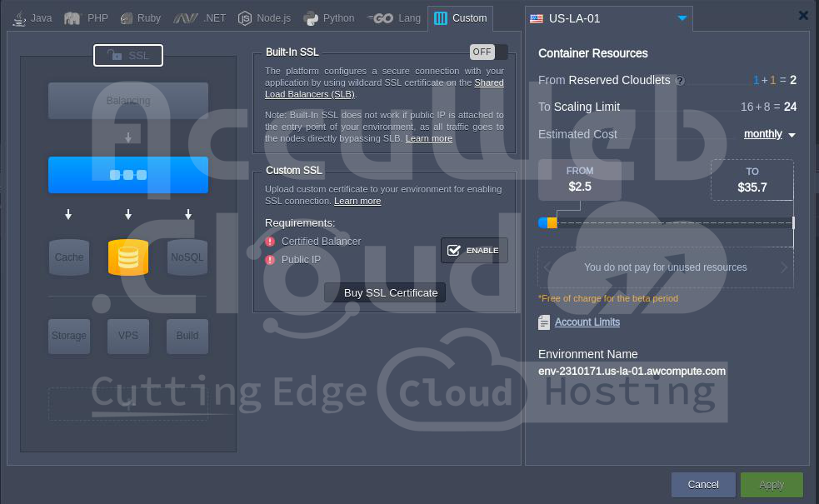This screenshot has height=504, width=819.
Task: Click the Environment Name field
Action: 632,371
